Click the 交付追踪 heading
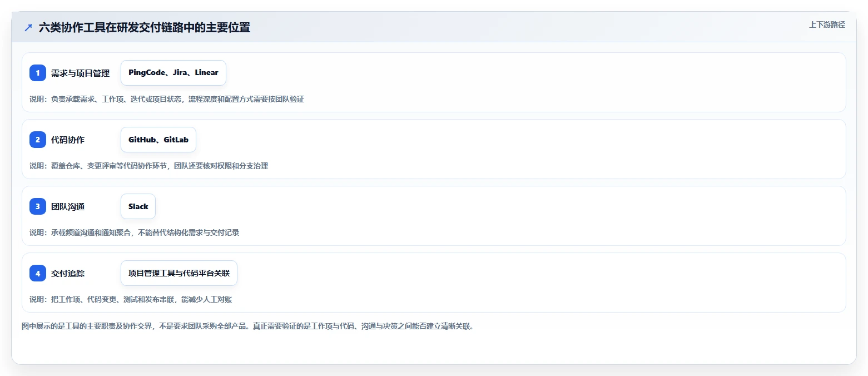This screenshot has height=376, width=868. click(68, 273)
